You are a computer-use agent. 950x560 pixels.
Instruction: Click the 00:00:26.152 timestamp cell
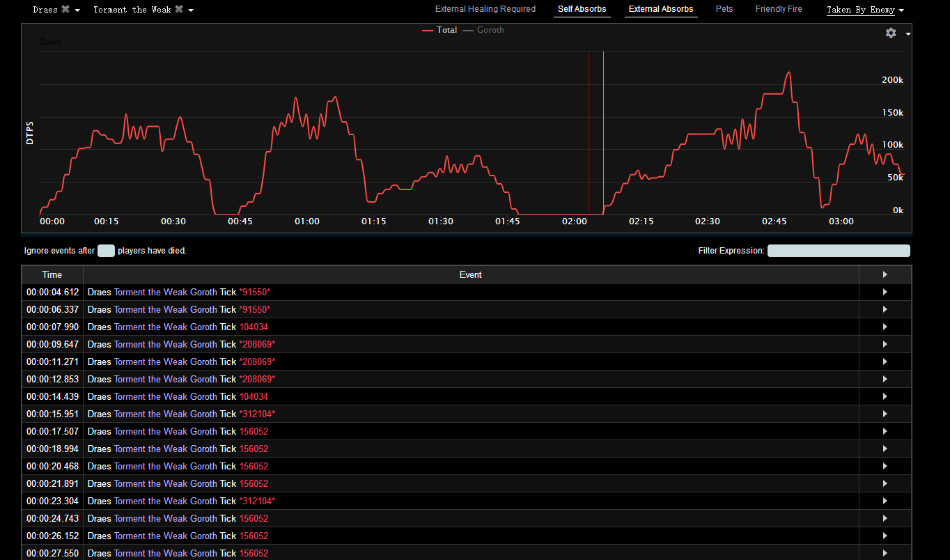52,536
